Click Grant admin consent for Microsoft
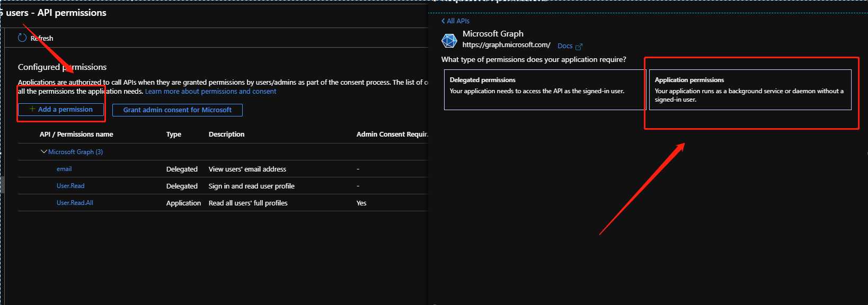Viewport: 868px width, 305px height. (178, 110)
